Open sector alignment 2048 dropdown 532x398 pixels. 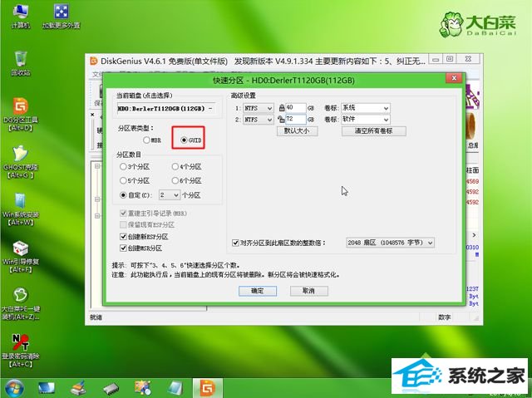pyautogui.click(x=390, y=243)
